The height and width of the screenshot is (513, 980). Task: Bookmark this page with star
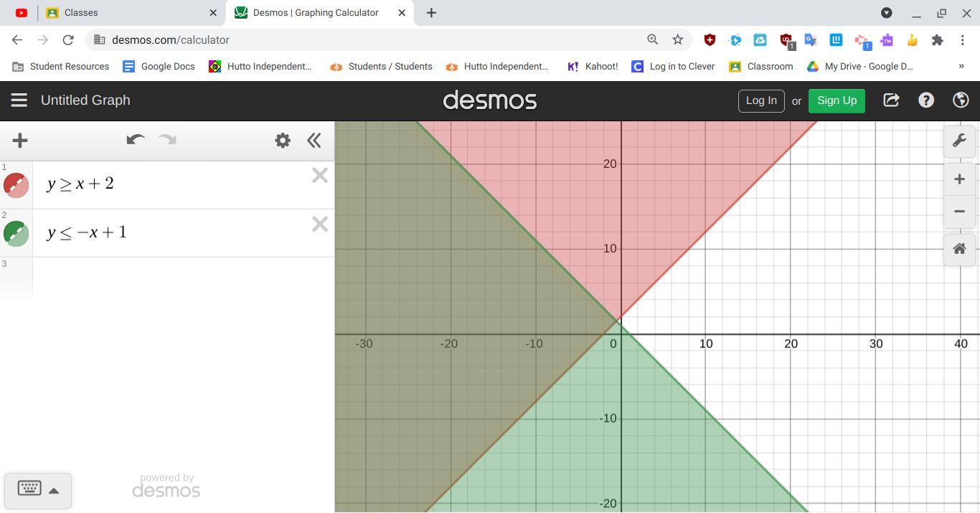coord(677,40)
